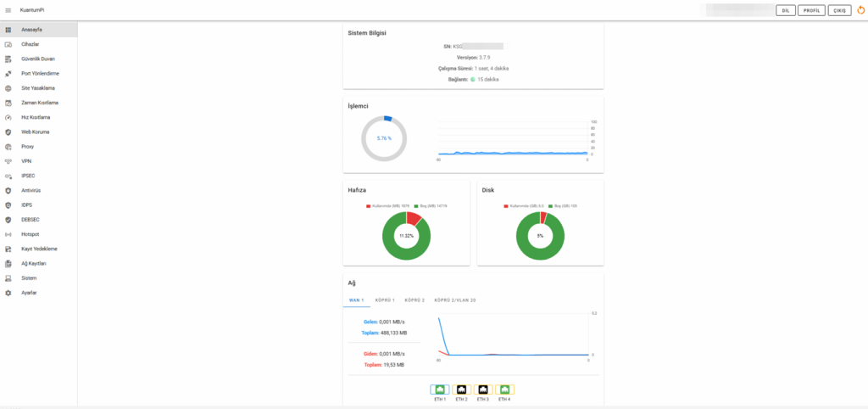Click the İşlemci CPU usage gauge
The height and width of the screenshot is (409, 868).
point(384,137)
